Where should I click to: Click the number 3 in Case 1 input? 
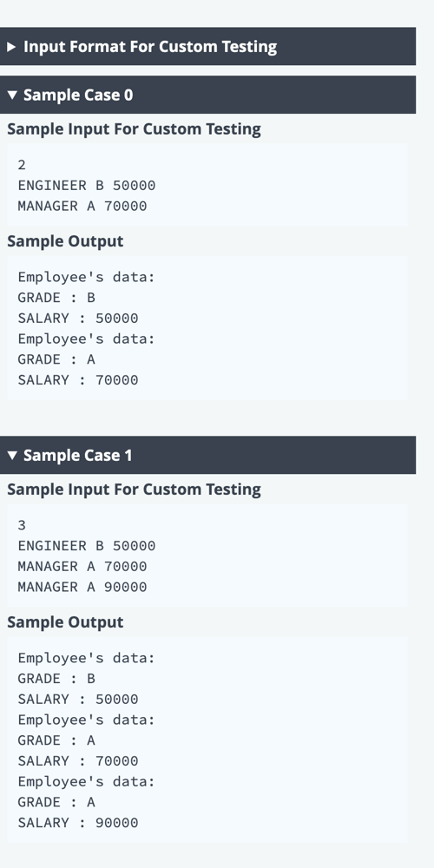tap(22, 525)
